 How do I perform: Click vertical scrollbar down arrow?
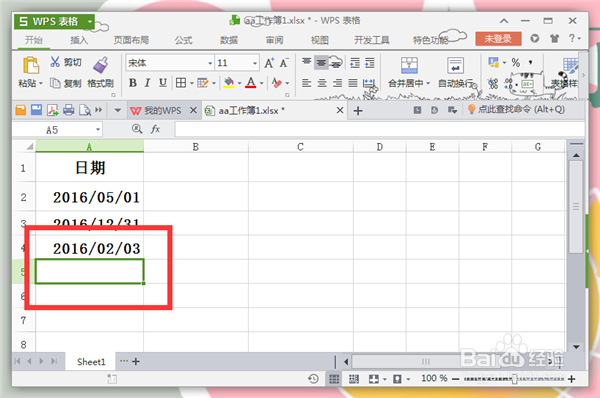576,347
